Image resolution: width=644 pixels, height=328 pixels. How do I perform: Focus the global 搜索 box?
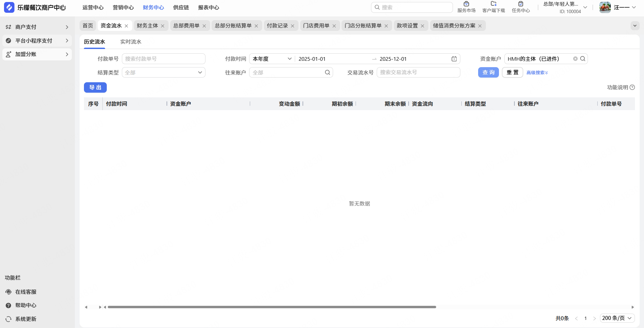coord(412,7)
